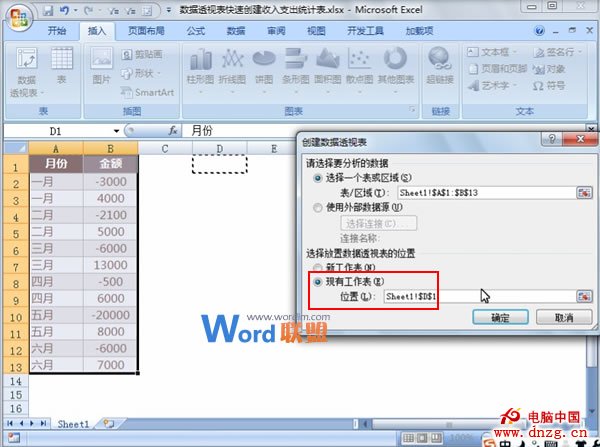600x447 pixels.
Task: Insert Column chart (柱形图)
Action: click(x=200, y=71)
